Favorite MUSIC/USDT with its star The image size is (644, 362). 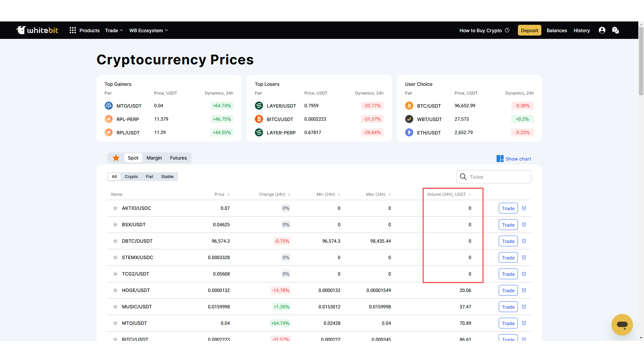coord(115,307)
